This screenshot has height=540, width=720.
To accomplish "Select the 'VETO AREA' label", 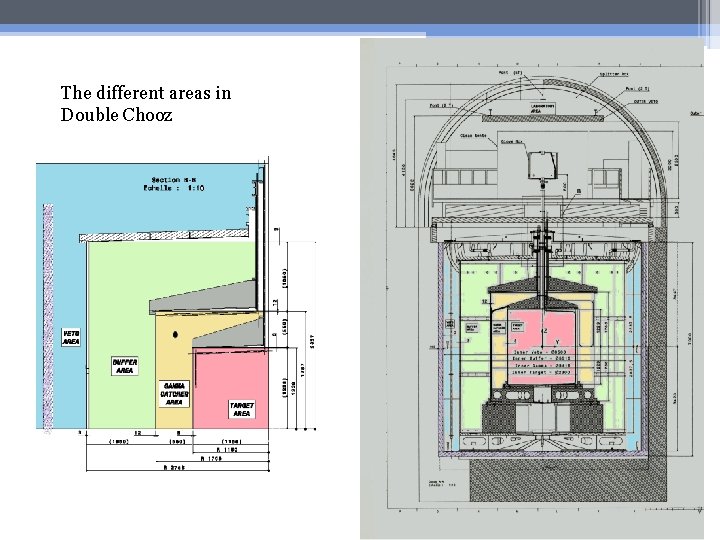I will click(71, 338).
